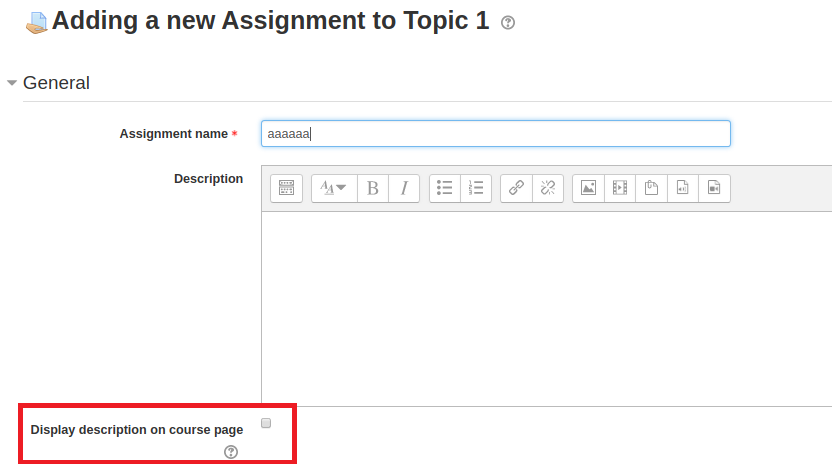Collapse the General section

[12, 83]
